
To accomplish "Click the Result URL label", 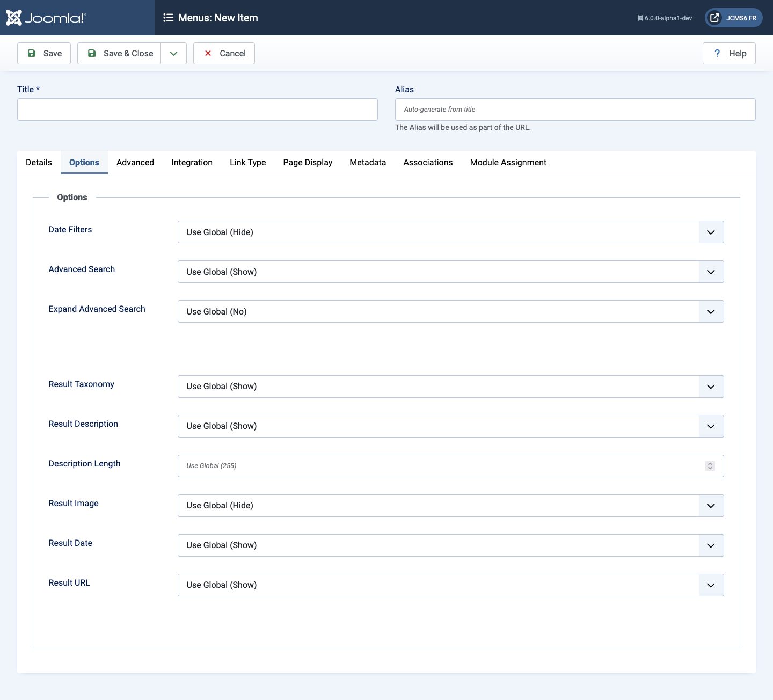I will 69,582.
